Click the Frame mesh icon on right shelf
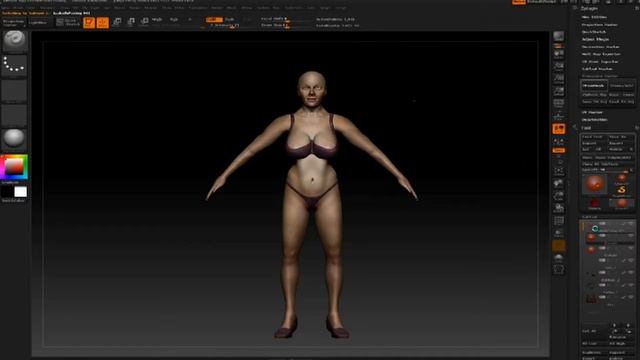The width and height of the screenshot is (640, 360). click(559, 171)
